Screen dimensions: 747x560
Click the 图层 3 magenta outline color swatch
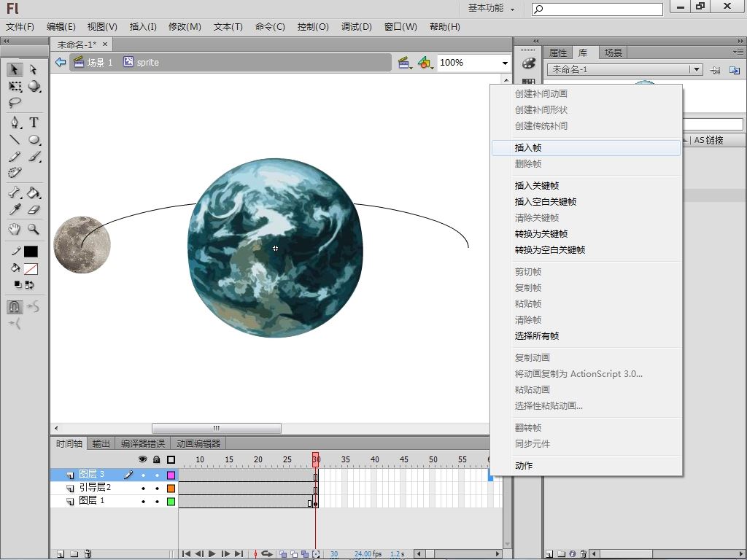click(171, 475)
